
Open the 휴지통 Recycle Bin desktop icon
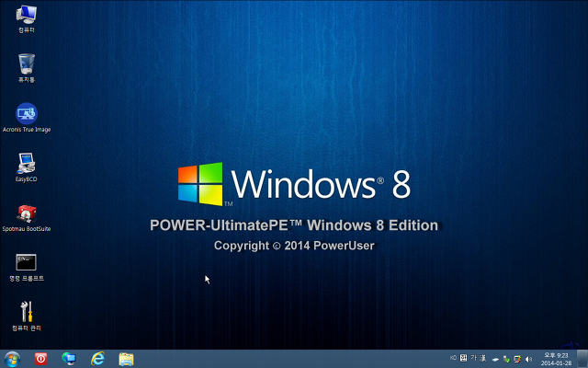tap(27, 68)
